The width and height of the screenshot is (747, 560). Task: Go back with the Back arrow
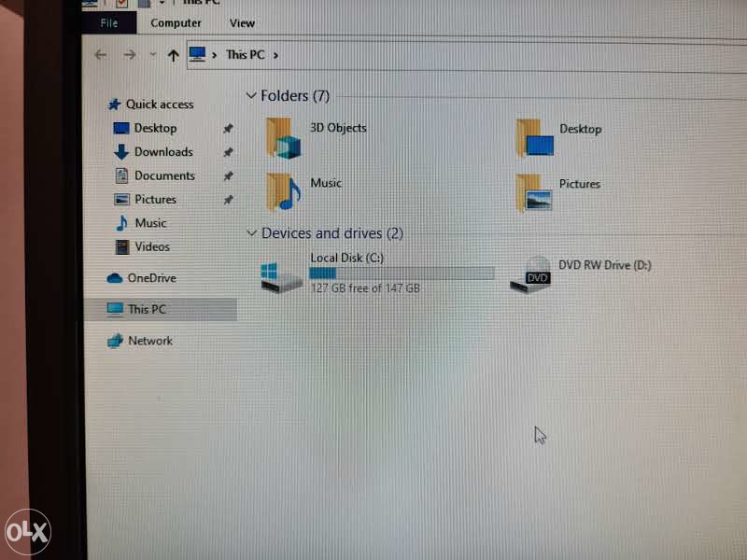point(101,55)
